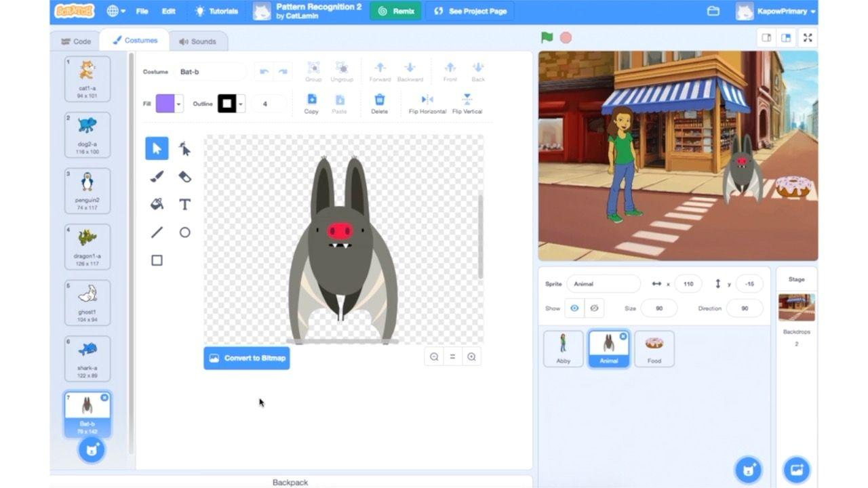Show sprite using the eye icon
Viewport: 868px width, 488px height.
click(x=574, y=308)
